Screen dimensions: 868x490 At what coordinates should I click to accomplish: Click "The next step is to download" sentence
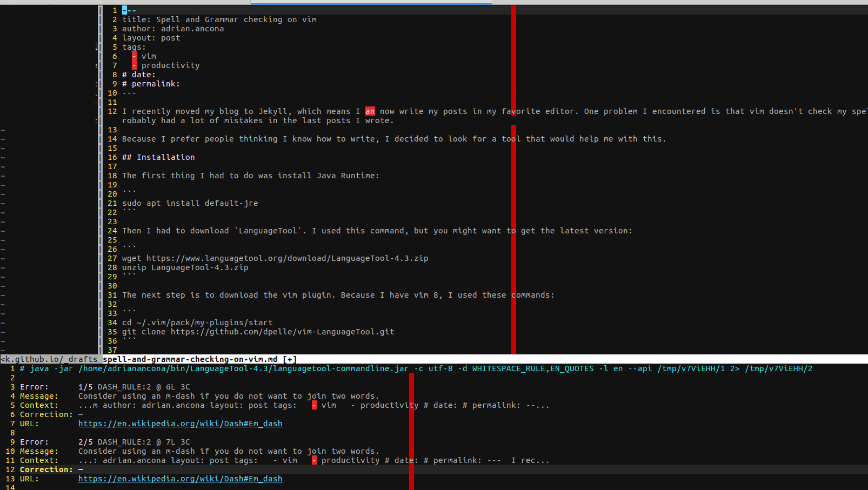(338, 295)
